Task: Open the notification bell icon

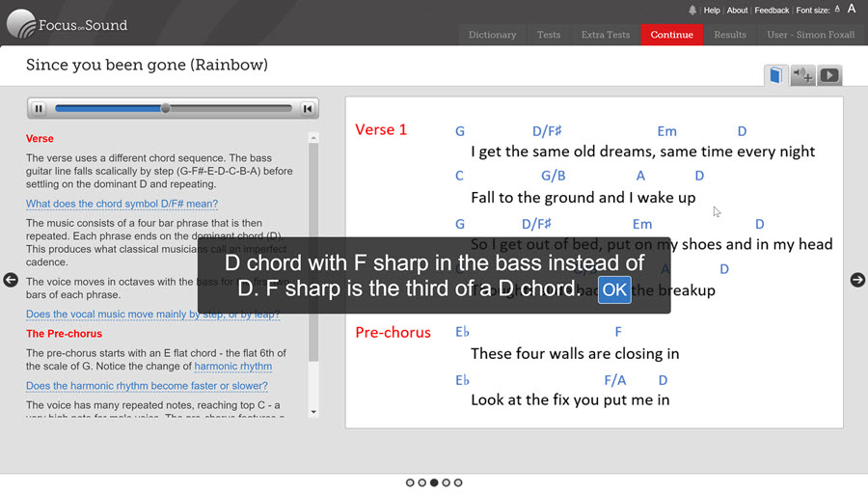Action: [692, 10]
